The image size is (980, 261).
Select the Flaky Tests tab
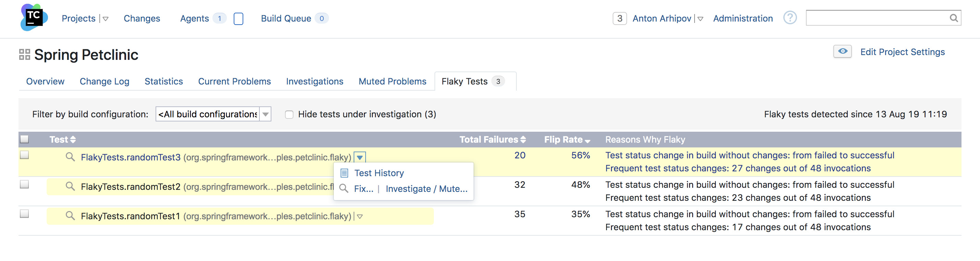coord(475,81)
